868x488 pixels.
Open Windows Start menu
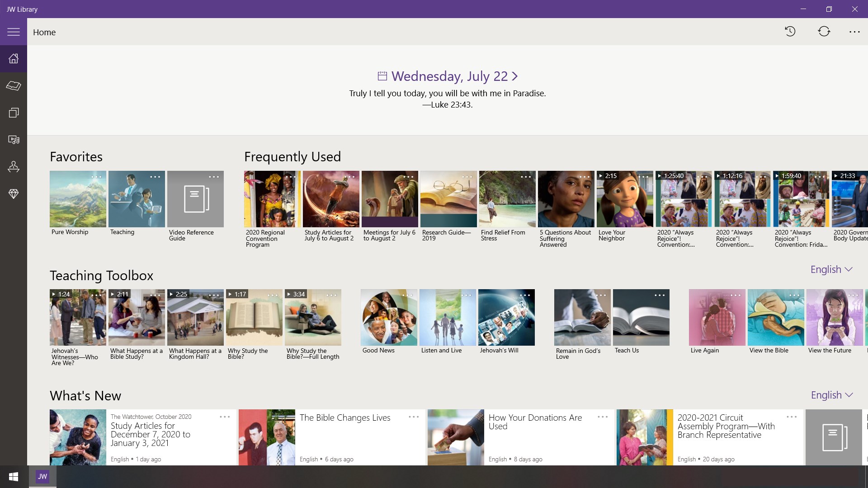[14, 477]
